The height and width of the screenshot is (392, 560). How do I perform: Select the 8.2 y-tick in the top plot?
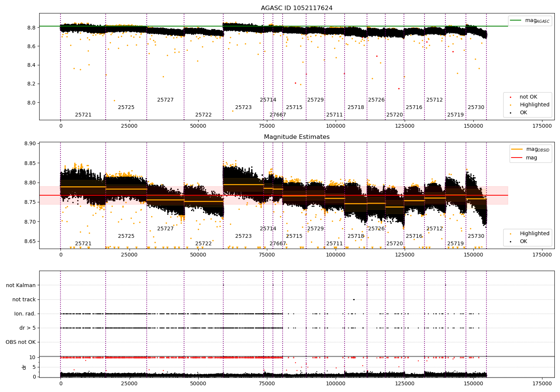coord(31,84)
